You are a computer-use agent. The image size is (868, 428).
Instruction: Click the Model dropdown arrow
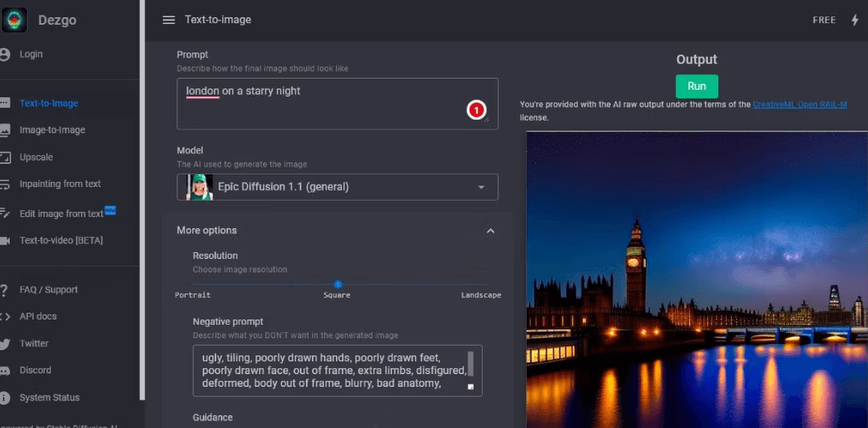pyautogui.click(x=481, y=187)
